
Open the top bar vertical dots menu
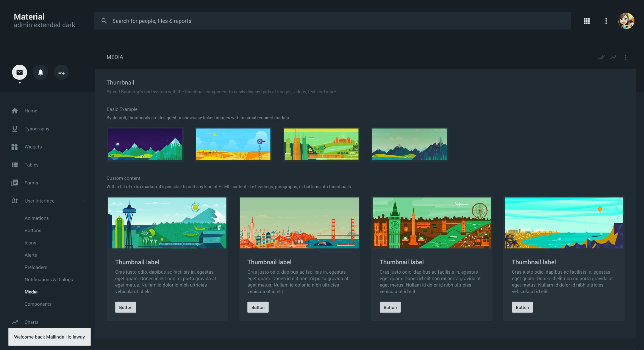point(606,21)
